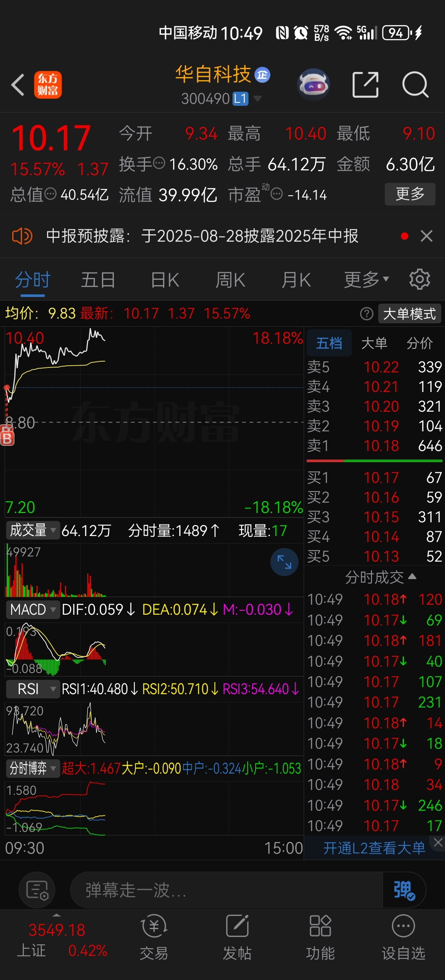Tap the back arrow icon
The image size is (445, 980).
click(18, 85)
